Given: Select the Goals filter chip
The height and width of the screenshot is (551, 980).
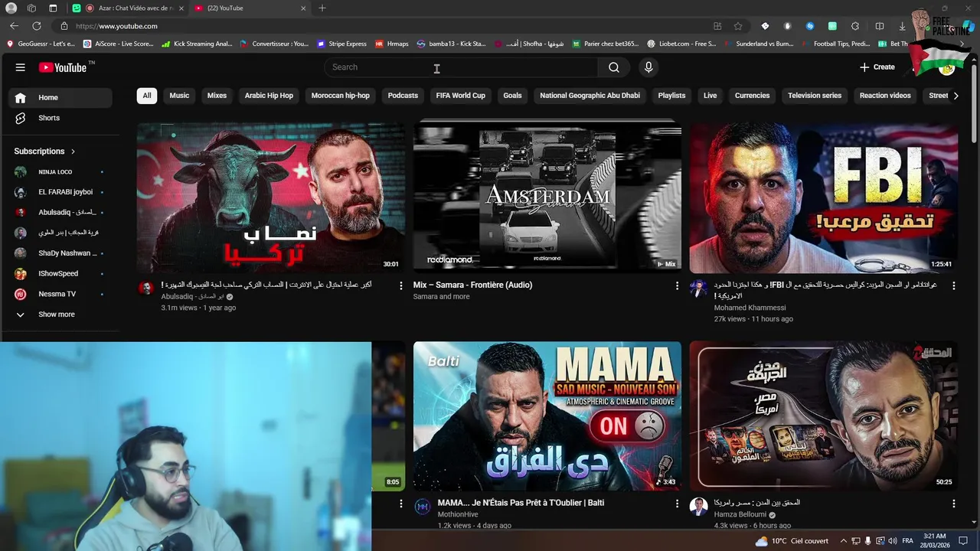Looking at the screenshot, I should 513,96.
